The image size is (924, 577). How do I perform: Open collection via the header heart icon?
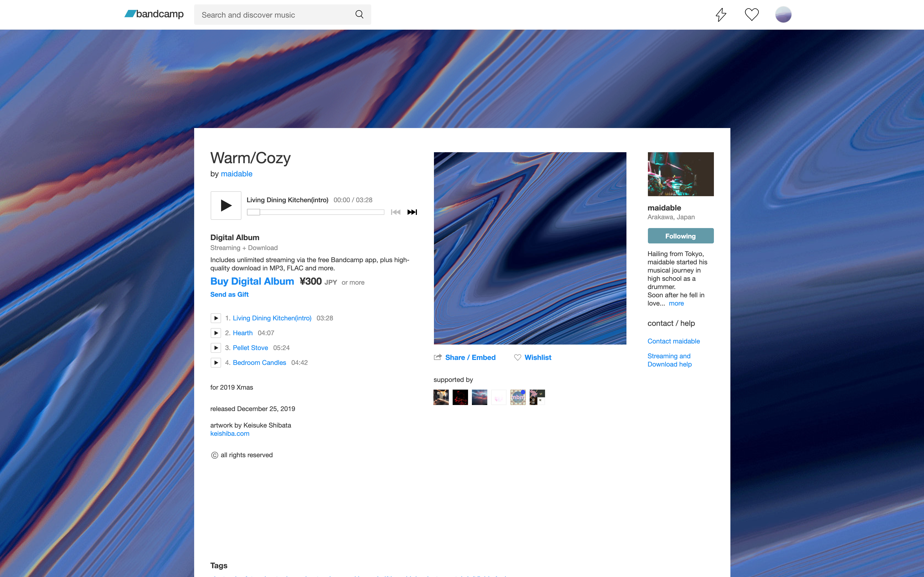(x=751, y=15)
